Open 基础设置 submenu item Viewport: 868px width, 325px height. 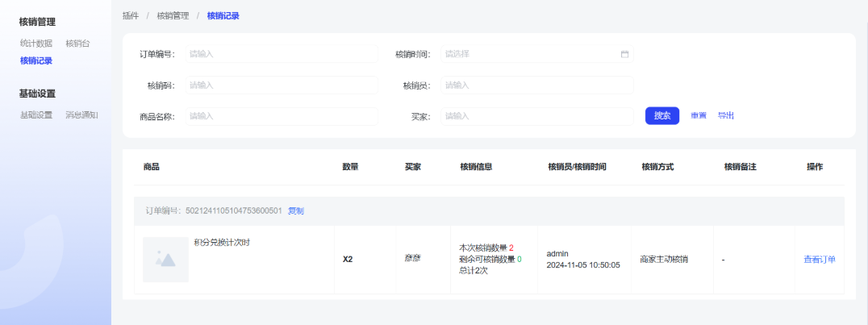tap(36, 115)
